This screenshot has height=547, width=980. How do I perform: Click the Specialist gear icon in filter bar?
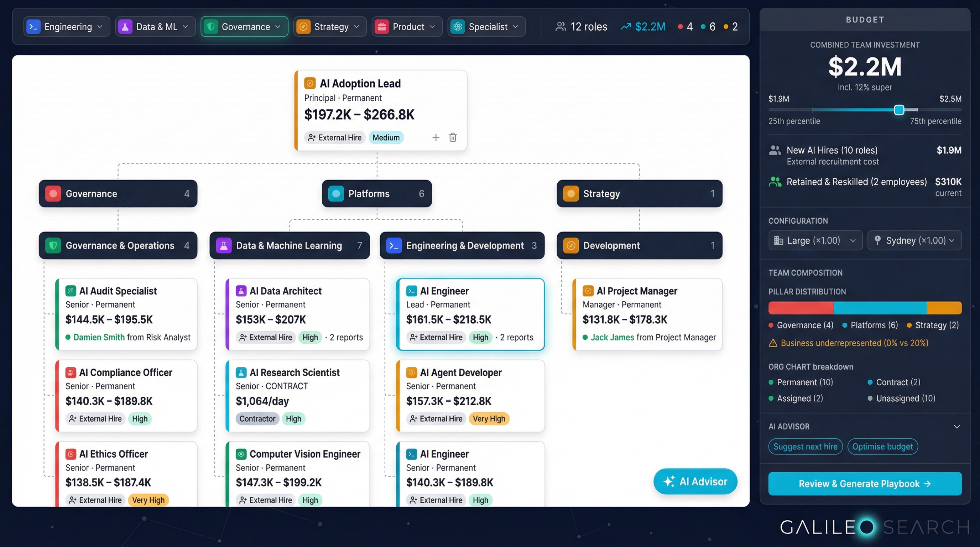[x=458, y=26]
